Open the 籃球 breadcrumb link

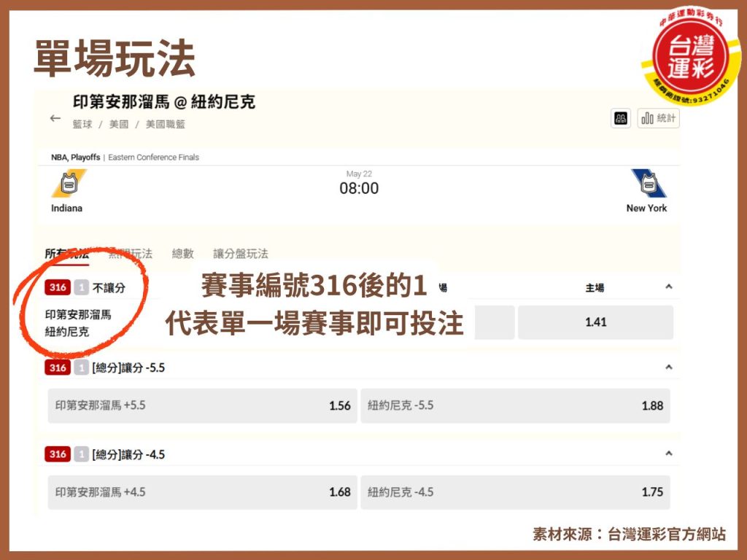82,124
